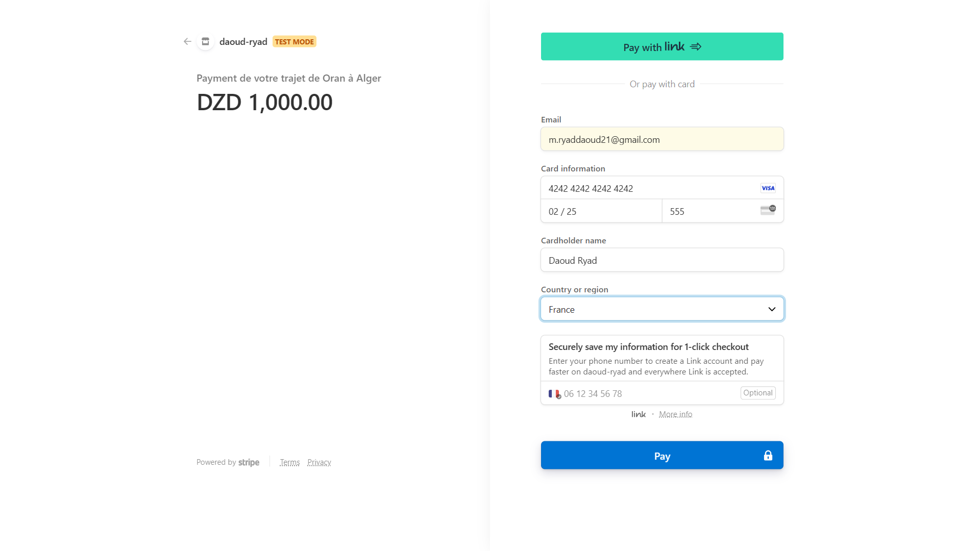Select the email address field
The image size is (980, 551).
(x=662, y=139)
